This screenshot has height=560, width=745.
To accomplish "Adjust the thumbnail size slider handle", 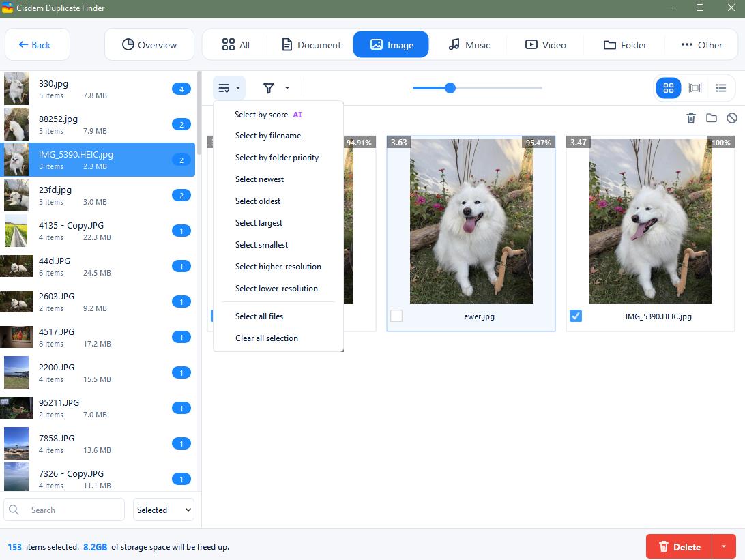I will [x=450, y=88].
